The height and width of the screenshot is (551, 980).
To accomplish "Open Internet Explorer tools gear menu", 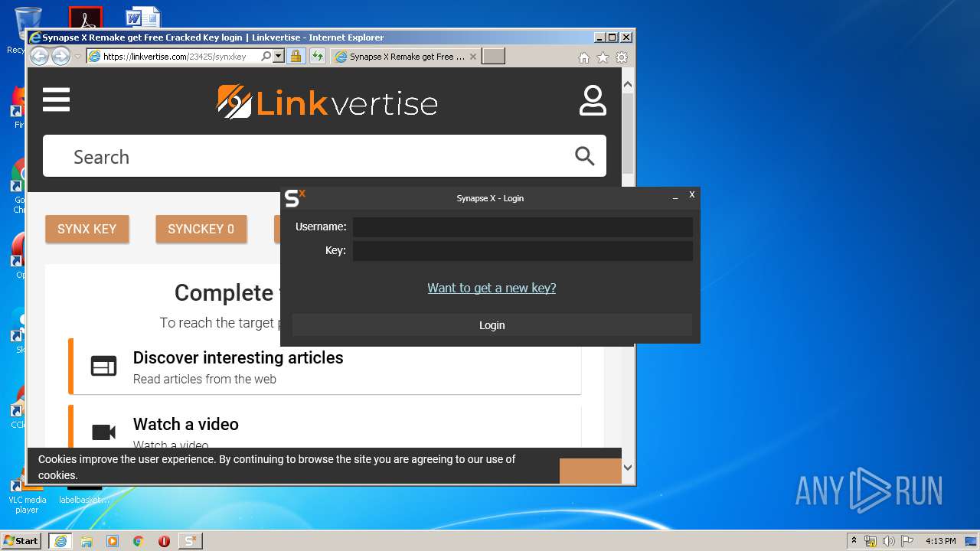I will tap(622, 57).
